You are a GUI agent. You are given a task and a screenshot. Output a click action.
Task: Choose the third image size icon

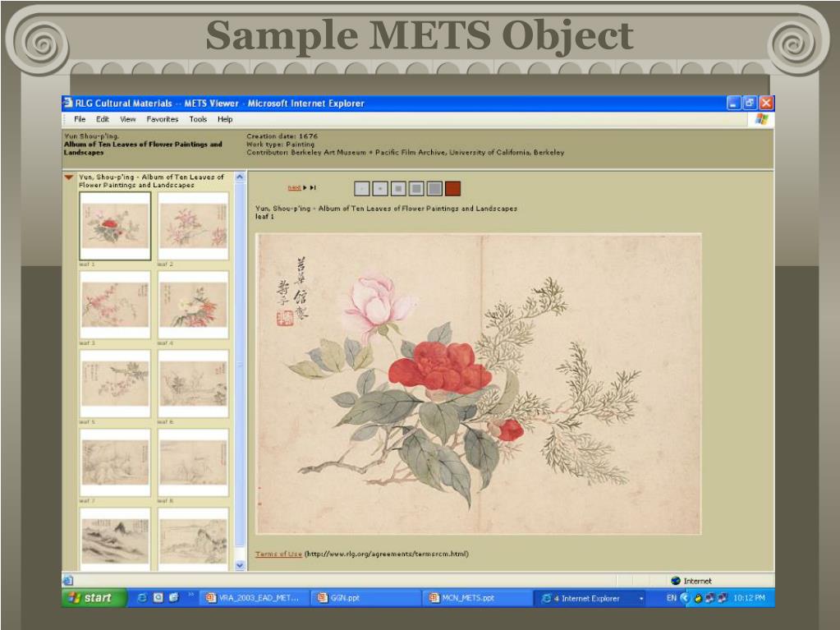398,189
